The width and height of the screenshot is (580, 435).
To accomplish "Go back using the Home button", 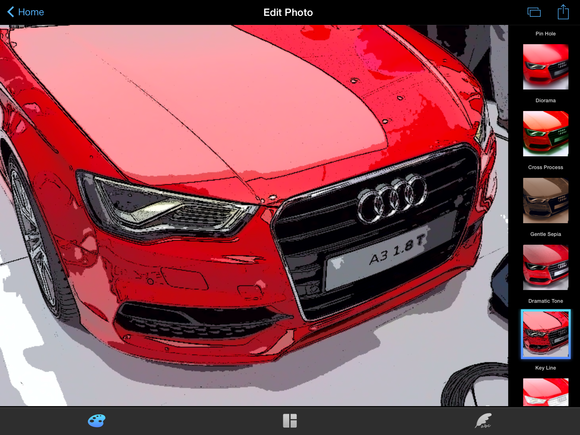I will click(x=26, y=12).
